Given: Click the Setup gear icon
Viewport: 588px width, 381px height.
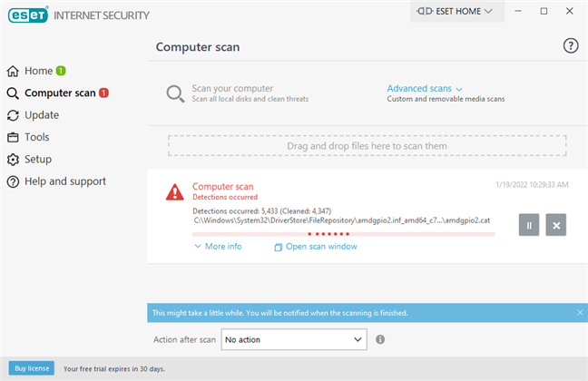Looking at the screenshot, I should point(13,160).
